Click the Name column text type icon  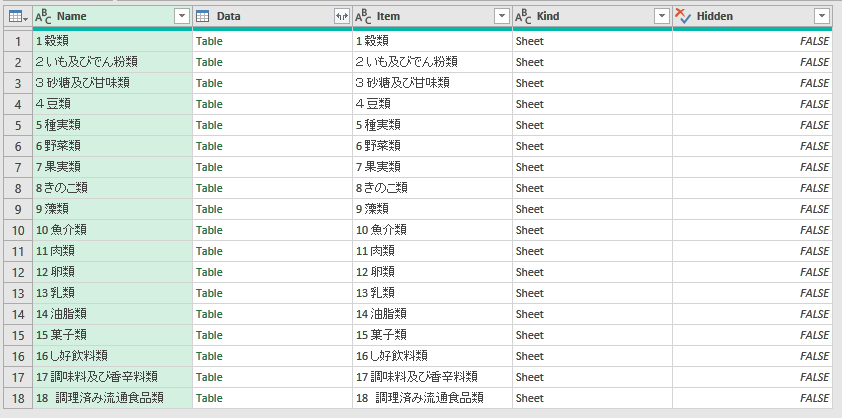(x=43, y=17)
